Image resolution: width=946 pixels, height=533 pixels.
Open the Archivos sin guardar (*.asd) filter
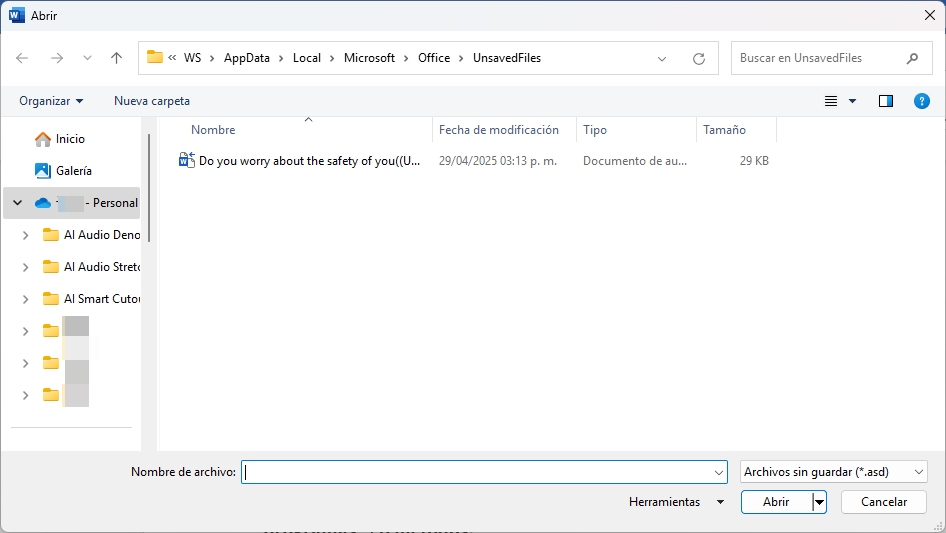[x=834, y=472]
